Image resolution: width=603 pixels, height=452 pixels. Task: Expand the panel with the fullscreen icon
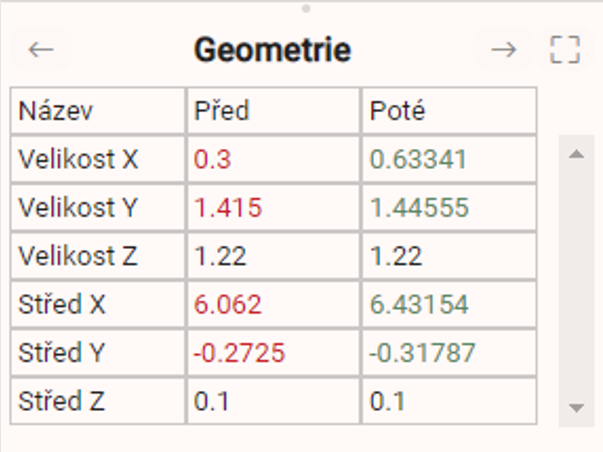click(x=565, y=50)
